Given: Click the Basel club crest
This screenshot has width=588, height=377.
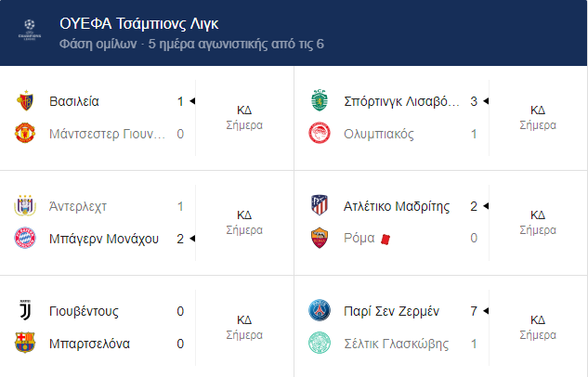Looking at the screenshot, I should coord(25,100).
